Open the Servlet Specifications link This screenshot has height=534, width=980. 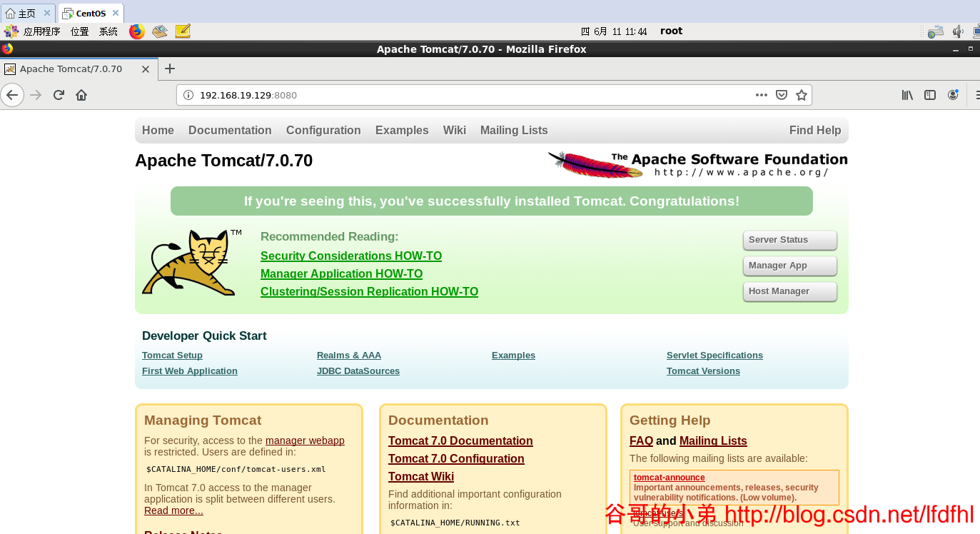[714, 356]
